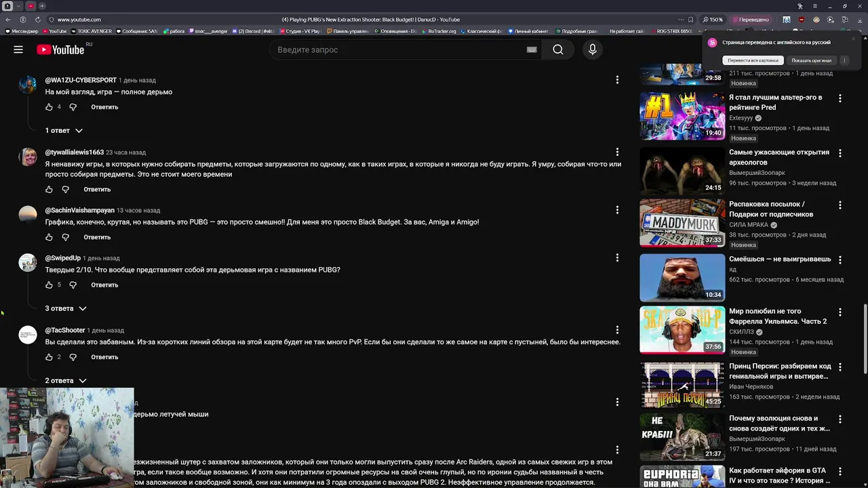Go to YouTube home via logo
This screenshot has height=488, width=868.
tap(60, 49)
